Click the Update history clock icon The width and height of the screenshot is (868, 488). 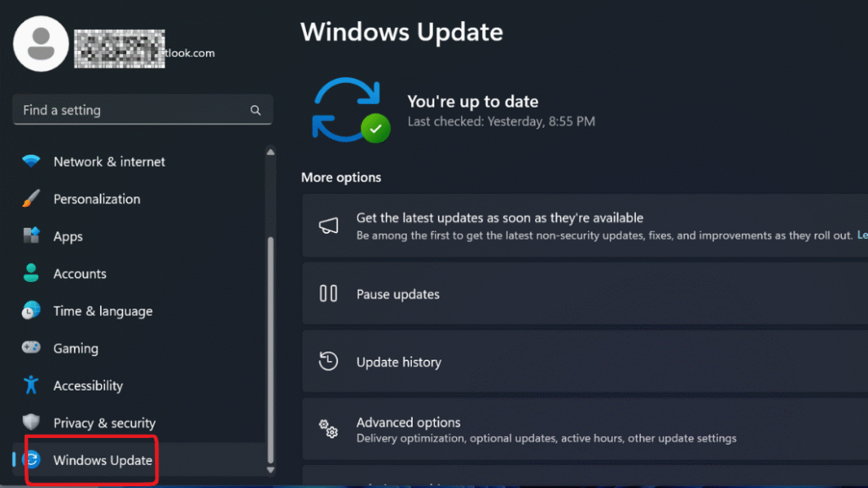(328, 361)
